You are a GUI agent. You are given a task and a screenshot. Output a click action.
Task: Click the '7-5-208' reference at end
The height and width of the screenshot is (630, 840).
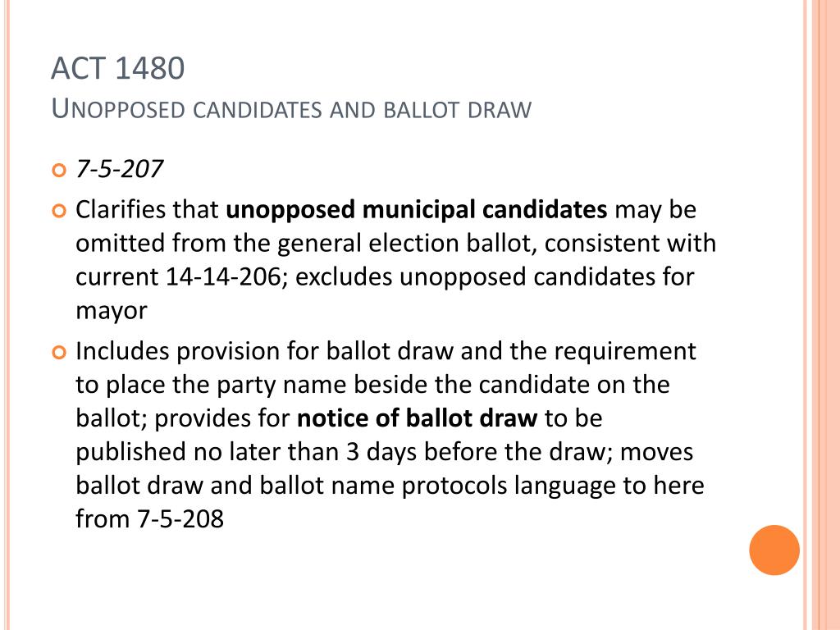click(180, 518)
